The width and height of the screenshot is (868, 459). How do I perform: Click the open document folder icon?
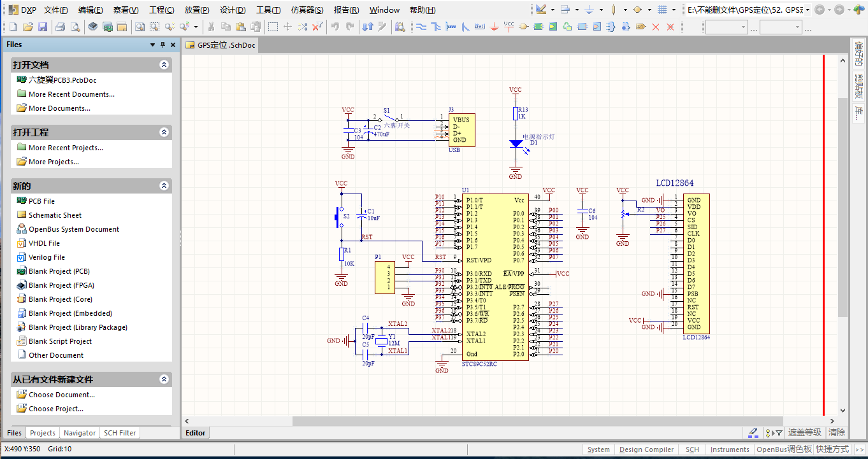tap(27, 27)
